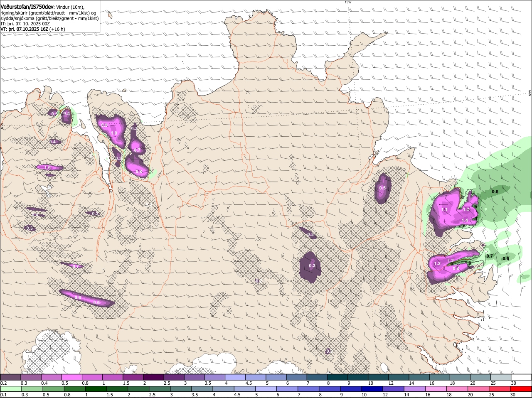
Task: Select the deep blue 10 rain-scale swatch
Action: click(372, 389)
